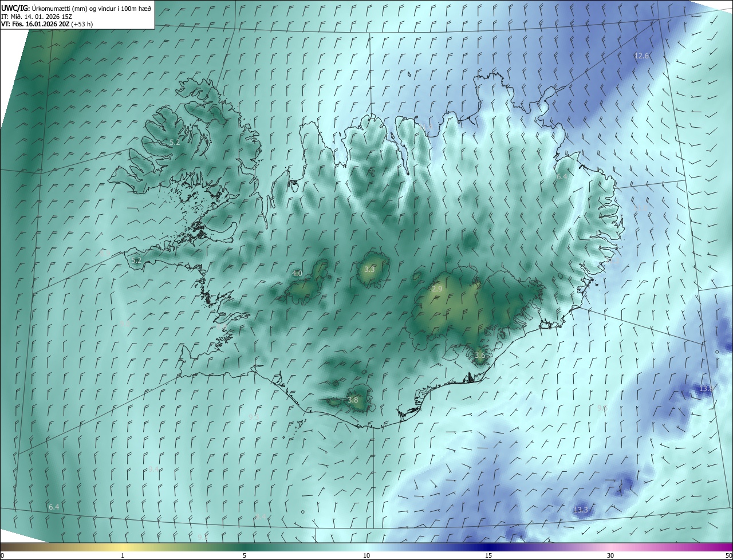Select the 3.3 value on Hofsjökull glacier

(x=369, y=269)
